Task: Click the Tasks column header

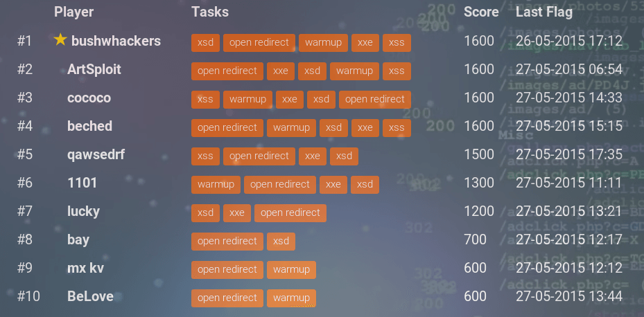Action: pos(209,12)
